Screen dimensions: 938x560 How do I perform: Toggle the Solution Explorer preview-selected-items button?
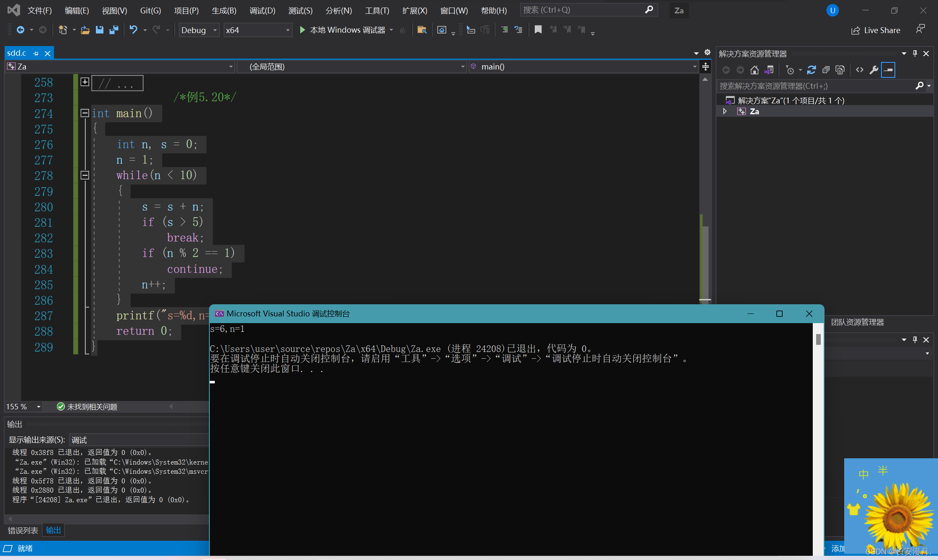888,70
